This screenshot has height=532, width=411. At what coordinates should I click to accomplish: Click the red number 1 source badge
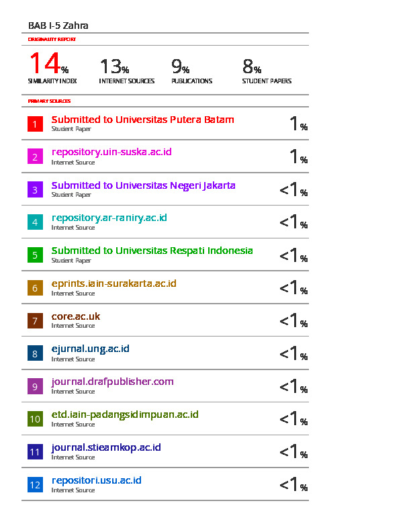pyautogui.click(x=35, y=124)
